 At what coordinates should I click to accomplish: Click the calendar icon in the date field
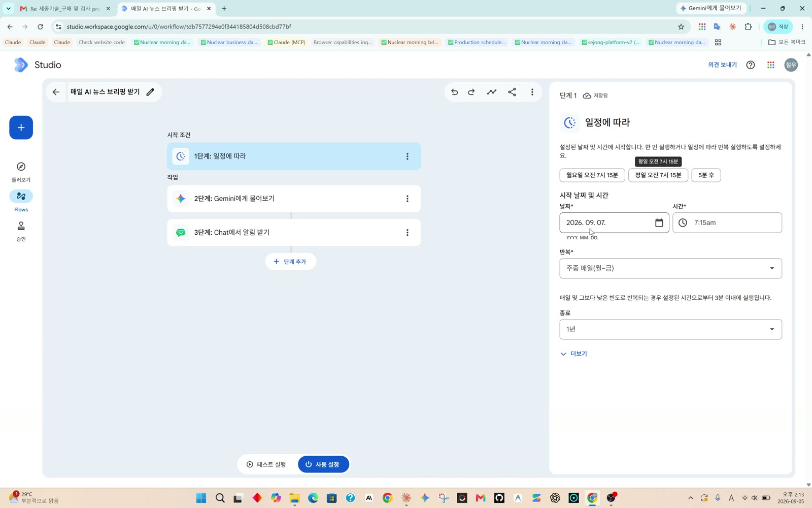click(659, 223)
